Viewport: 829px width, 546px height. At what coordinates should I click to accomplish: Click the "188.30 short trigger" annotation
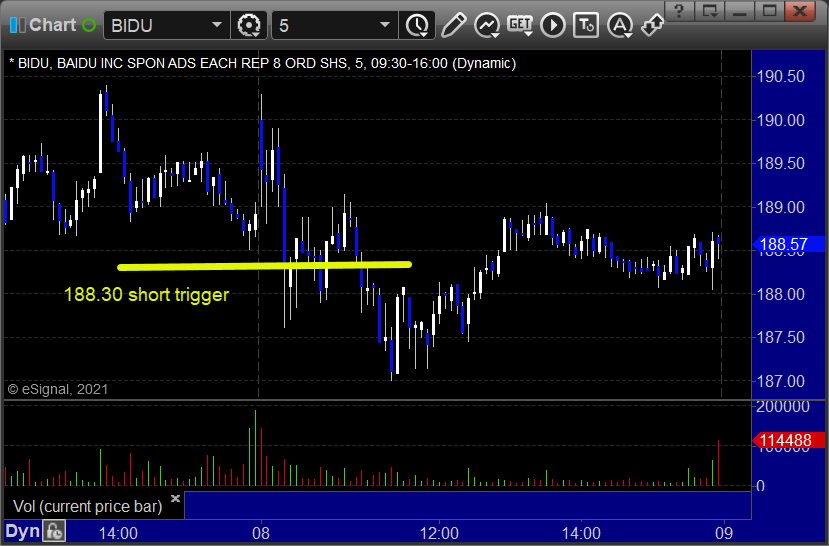(146, 294)
